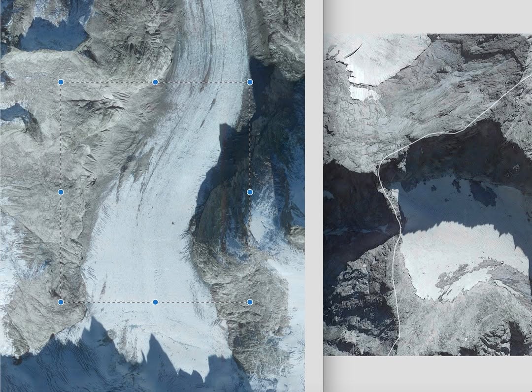Click the middle-left edge crop handle
The height and width of the screenshot is (392, 532).
[x=61, y=192]
